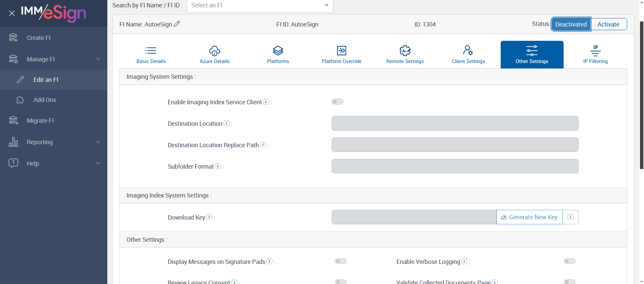
Task: Click the Subfolder Format input field
Action: pos(455,166)
